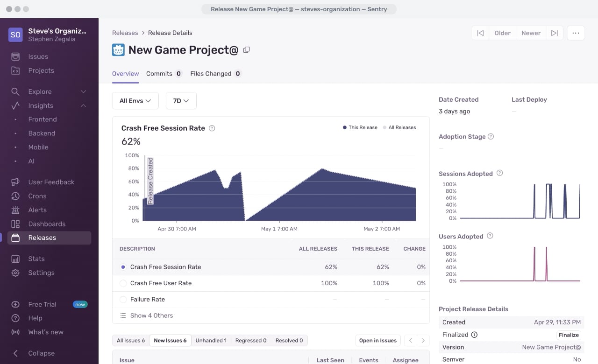Click the Adoption Stage info icon
The image size is (598, 364).
coord(491,137)
